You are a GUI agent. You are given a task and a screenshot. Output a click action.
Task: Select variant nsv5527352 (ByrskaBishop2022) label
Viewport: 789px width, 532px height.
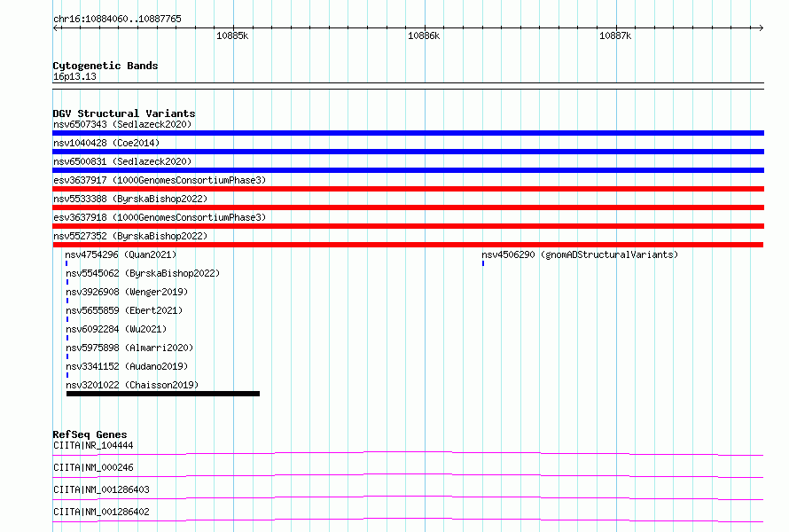(x=130, y=236)
